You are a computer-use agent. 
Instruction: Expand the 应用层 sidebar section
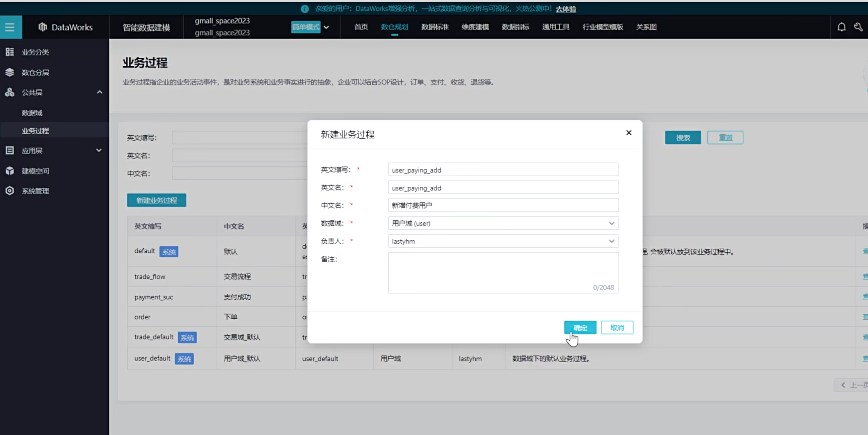pos(99,150)
